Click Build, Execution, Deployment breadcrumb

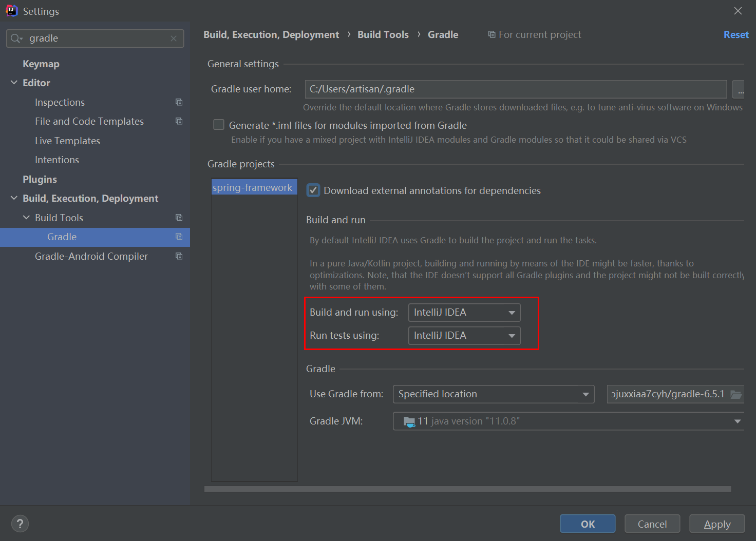(271, 34)
